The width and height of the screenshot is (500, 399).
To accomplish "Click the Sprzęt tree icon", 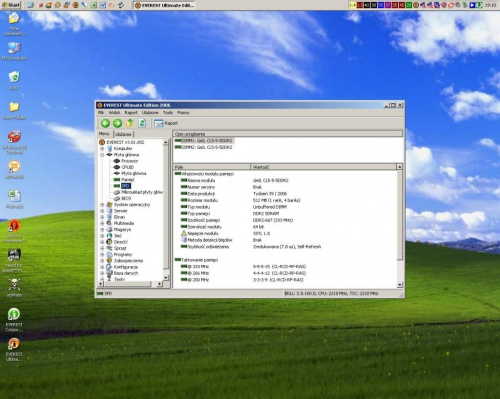I will click(109, 248).
